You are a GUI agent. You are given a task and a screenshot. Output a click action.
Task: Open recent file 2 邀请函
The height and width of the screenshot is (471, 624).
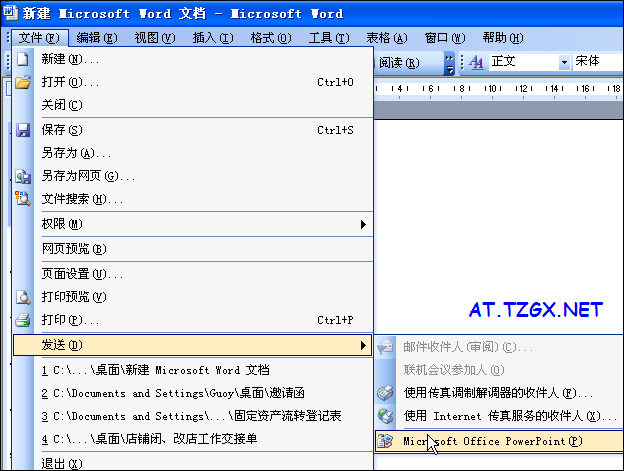193,393
